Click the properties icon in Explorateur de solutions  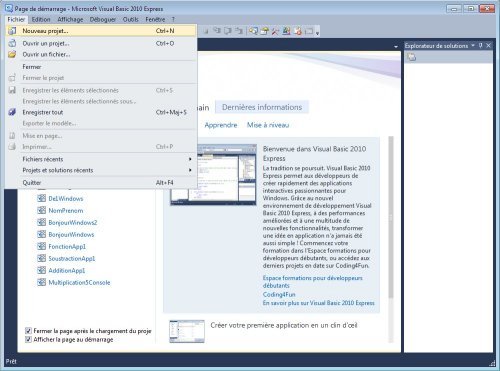coord(412,57)
